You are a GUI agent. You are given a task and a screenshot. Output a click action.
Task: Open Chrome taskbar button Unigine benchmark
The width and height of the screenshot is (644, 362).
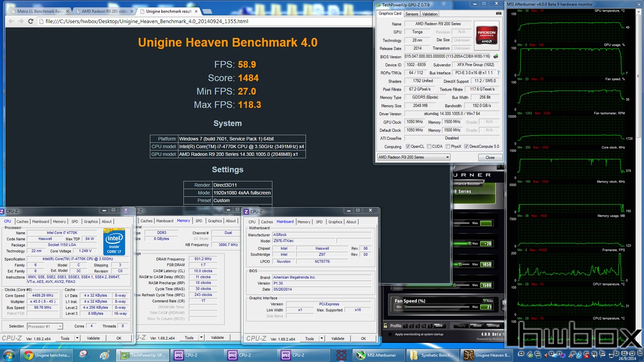click(x=47, y=355)
